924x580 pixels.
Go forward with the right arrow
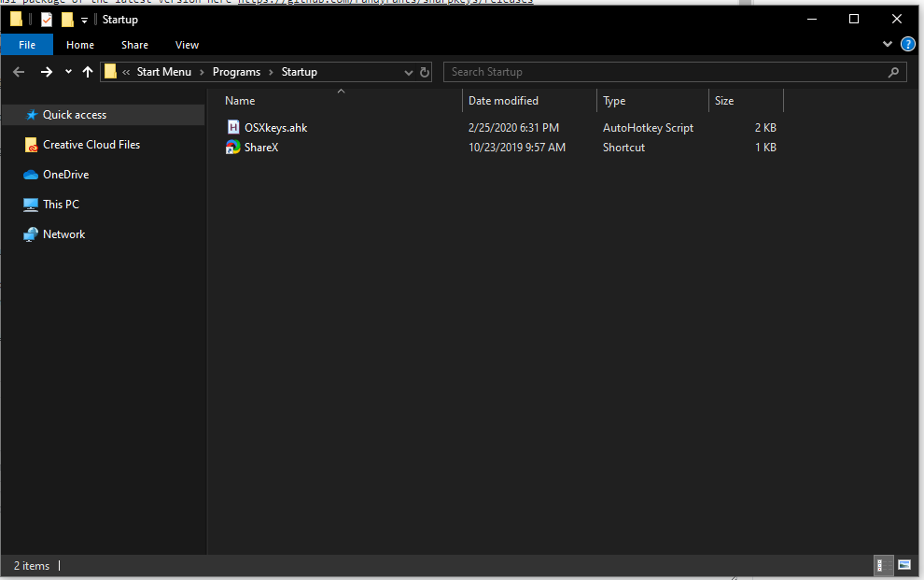point(46,72)
